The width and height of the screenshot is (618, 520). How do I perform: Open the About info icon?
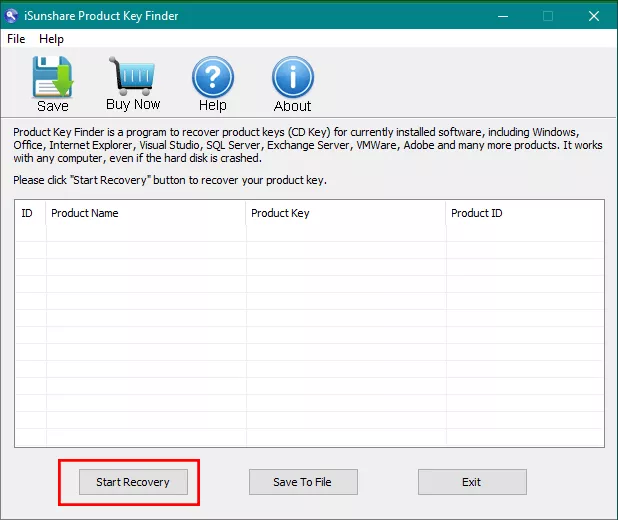tap(292, 76)
